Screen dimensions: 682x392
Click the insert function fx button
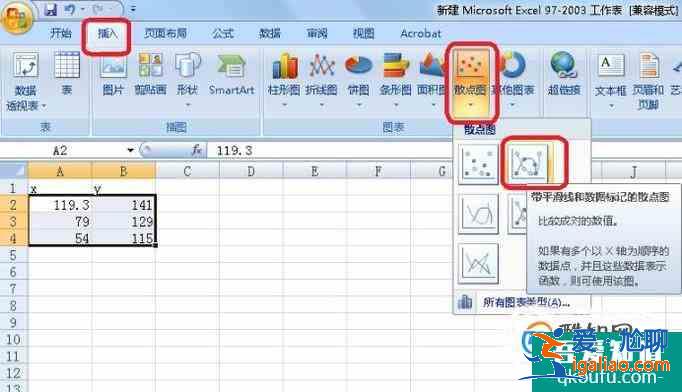(x=197, y=150)
